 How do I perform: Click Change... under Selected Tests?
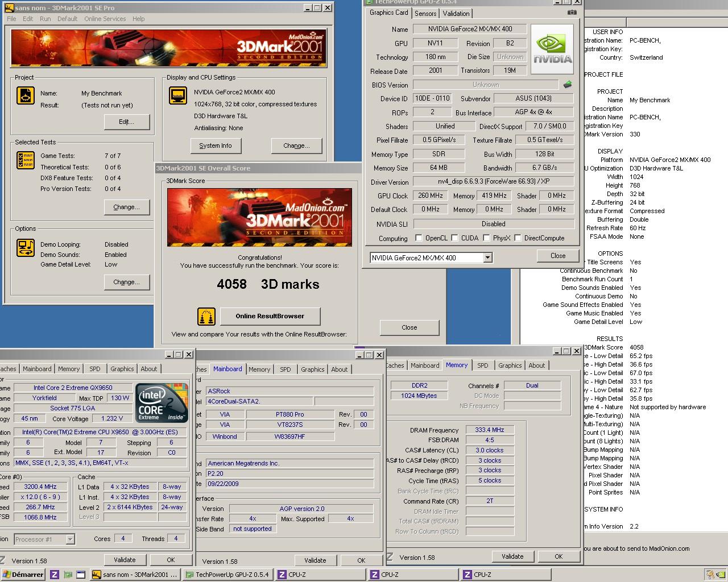(127, 207)
